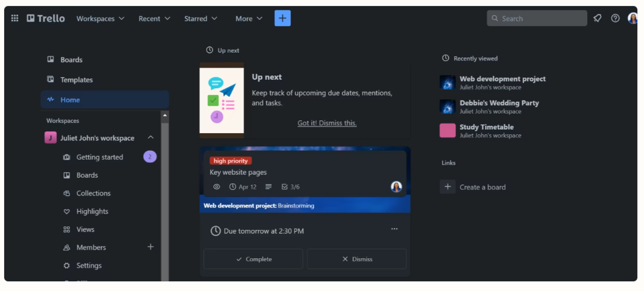Collapse Juliet John's workspace chevron
This screenshot has width=644, height=291.
click(151, 138)
